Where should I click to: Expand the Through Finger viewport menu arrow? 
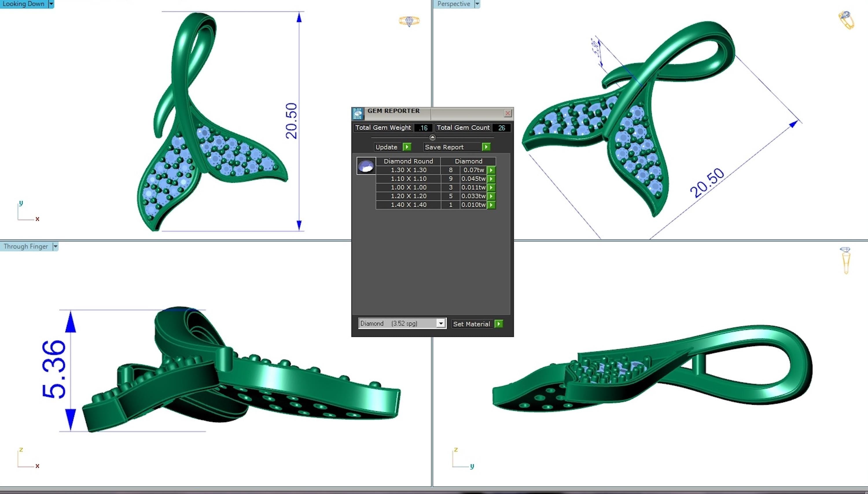55,246
